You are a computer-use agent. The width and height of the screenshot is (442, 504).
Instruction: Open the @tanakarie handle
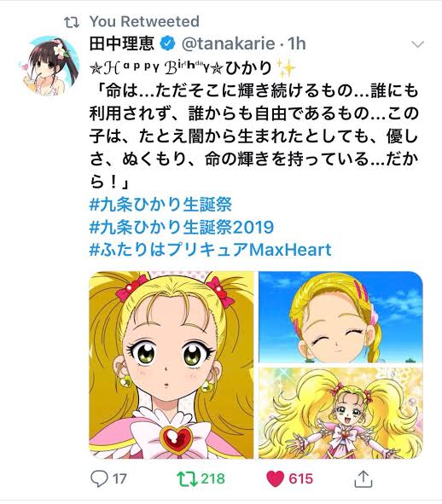[x=229, y=43]
